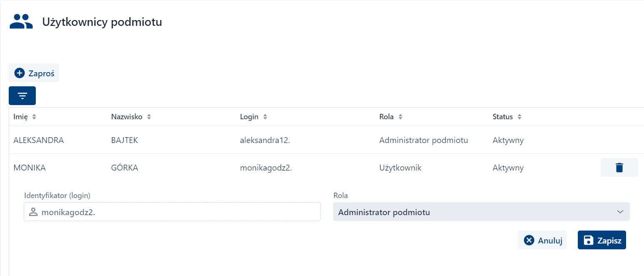This screenshot has width=644, height=276.
Task: Sort users by Login column
Action: (265, 117)
